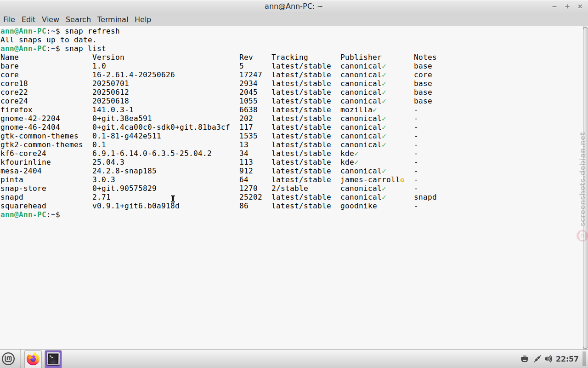Open the clock showing 22:57

point(567,359)
